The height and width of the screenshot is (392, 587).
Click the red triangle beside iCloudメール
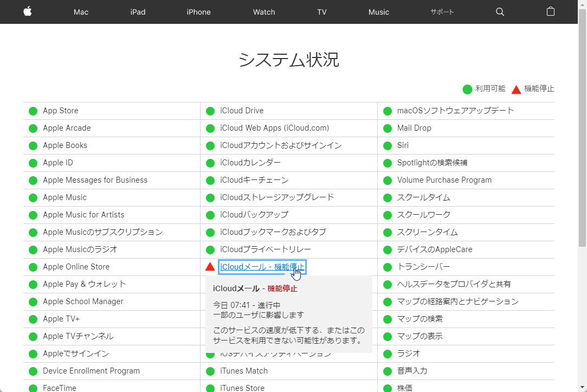click(x=210, y=266)
